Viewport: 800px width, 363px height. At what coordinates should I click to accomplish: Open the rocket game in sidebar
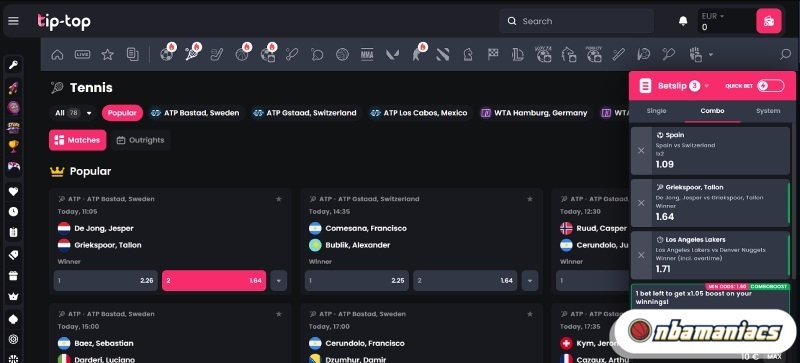pyautogui.click(x=13, y=87)
